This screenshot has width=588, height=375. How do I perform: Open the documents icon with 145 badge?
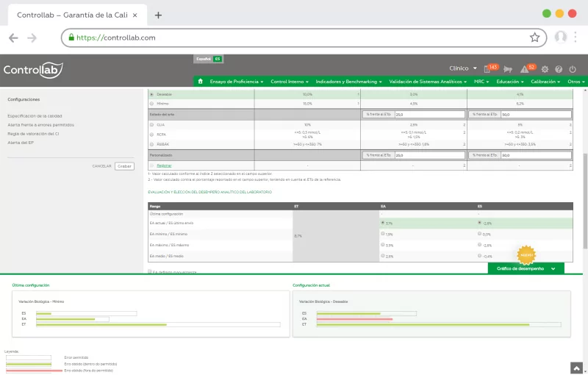pos(487,68)
